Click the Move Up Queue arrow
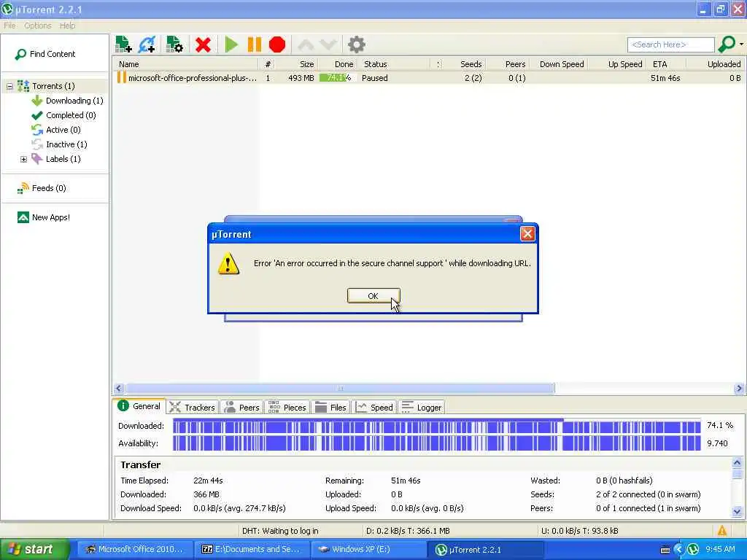This screenshot has width=747, height=560. click(x=306, y=44)
